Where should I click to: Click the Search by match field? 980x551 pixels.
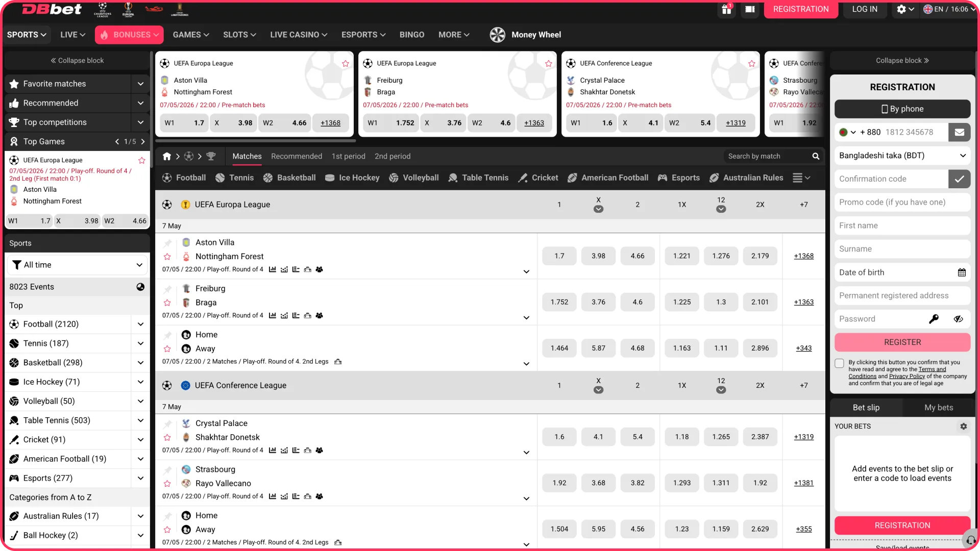766,156
